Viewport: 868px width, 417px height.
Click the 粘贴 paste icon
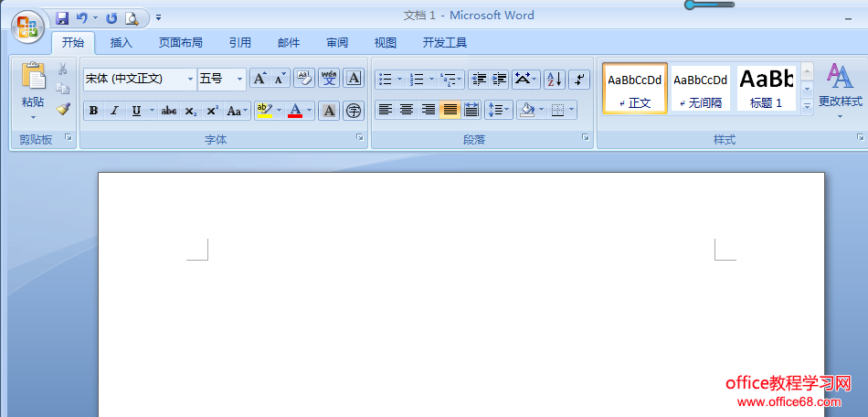click(33, 76)
